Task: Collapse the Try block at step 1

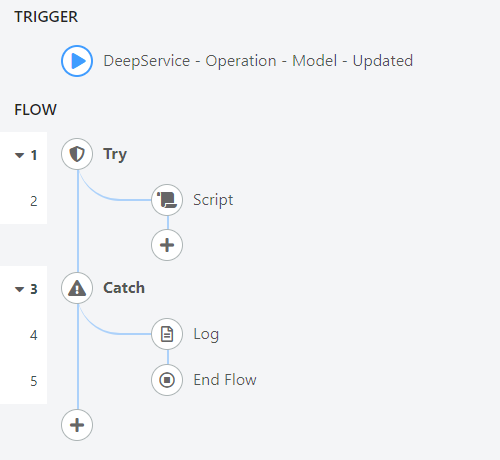Action: click(20, 155)
